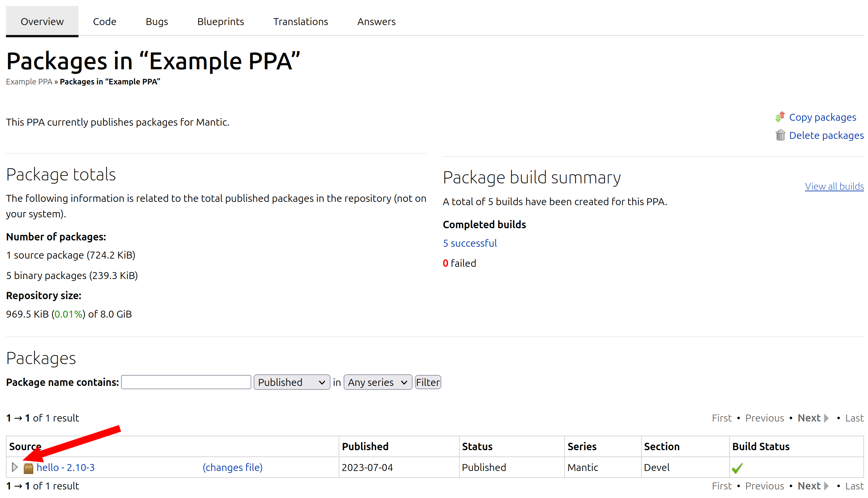This screenshot has height=498, width=868.
Task: Click the green build status checkmark
Action: coord(737,468)
